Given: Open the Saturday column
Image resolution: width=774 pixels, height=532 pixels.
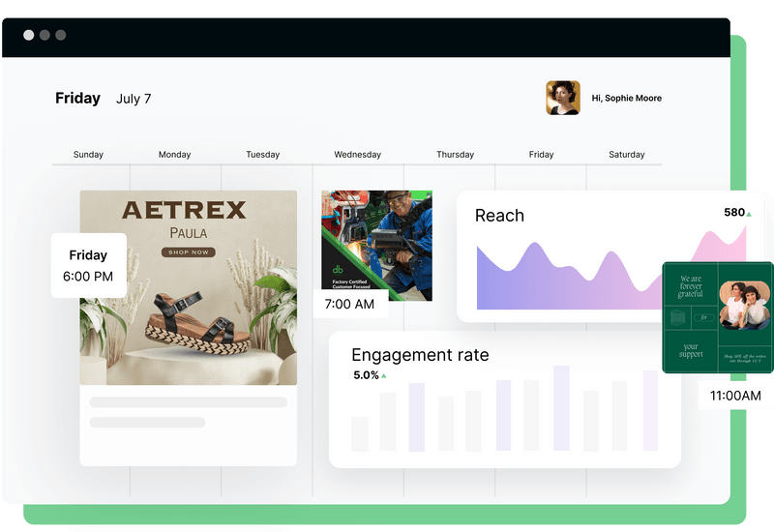Looking at the screenshot, I should (x=627, y=155).
